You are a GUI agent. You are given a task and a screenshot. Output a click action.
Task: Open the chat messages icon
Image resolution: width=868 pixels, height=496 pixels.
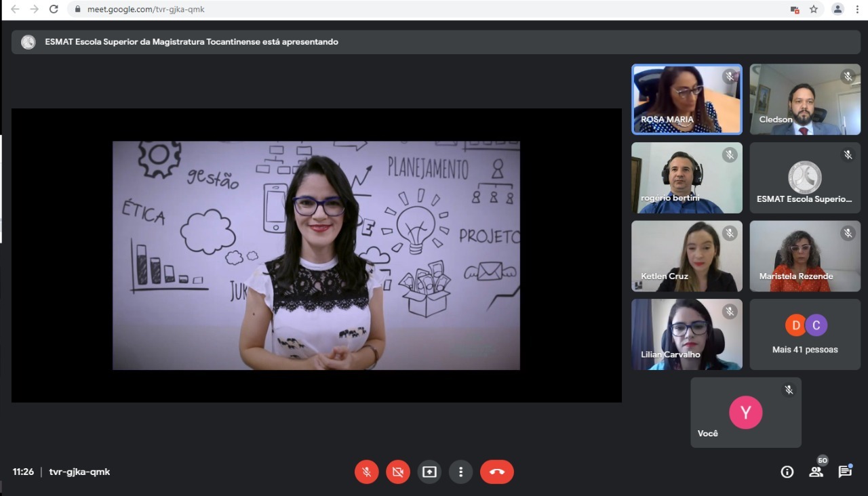(845, 472)
